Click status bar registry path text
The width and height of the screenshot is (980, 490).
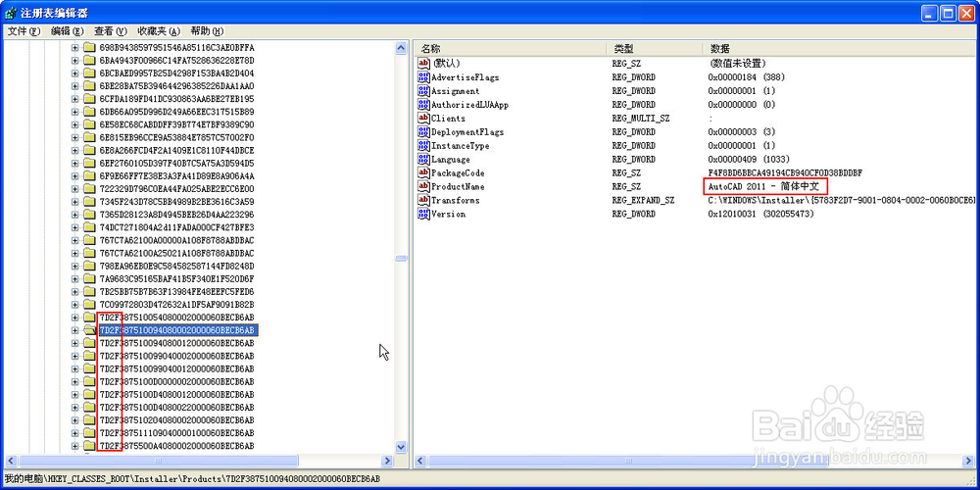pos(192,479)
